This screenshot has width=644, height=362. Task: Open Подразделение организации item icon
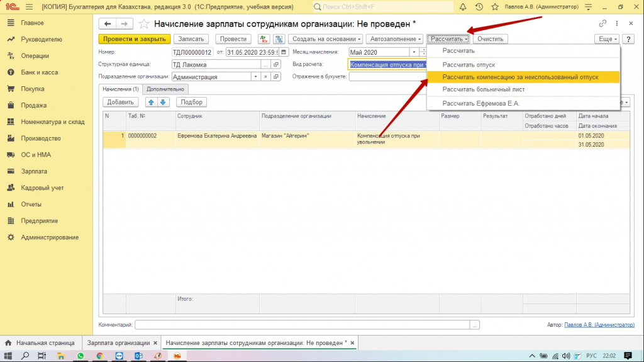[x=276, y=77]
